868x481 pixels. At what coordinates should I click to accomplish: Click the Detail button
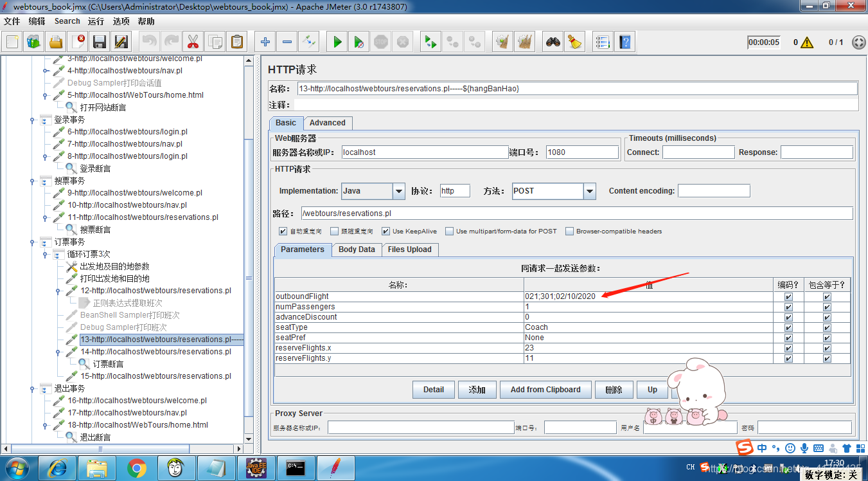[x=434, y=390]
